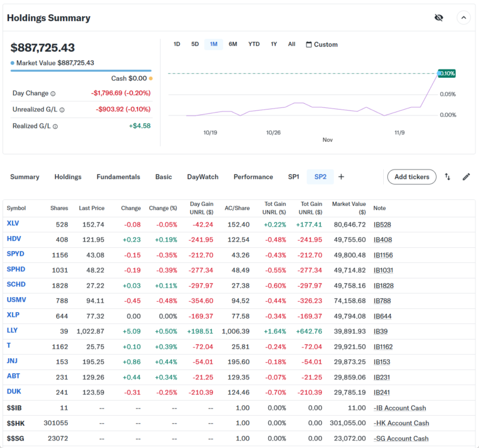Click the sort order arrows icon

447,177
